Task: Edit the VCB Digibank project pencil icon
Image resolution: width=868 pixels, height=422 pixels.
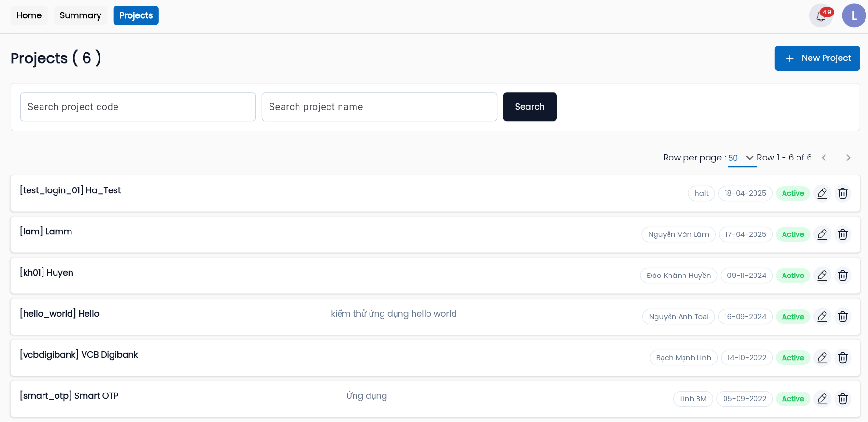Action: point(822,358)
